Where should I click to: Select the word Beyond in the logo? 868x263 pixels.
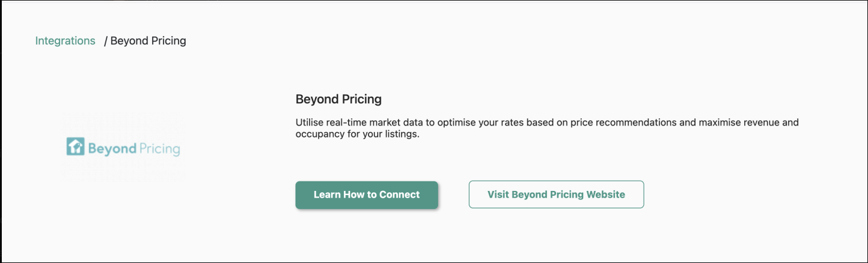pos(111,148)
